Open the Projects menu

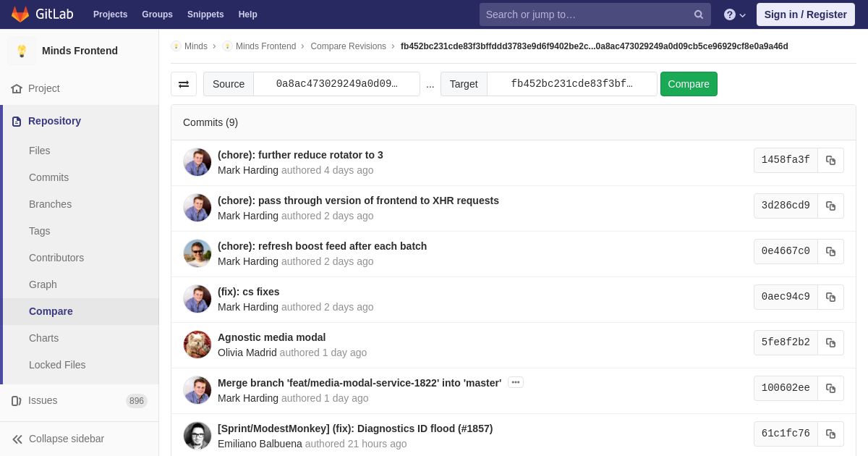tap(110, 14)
